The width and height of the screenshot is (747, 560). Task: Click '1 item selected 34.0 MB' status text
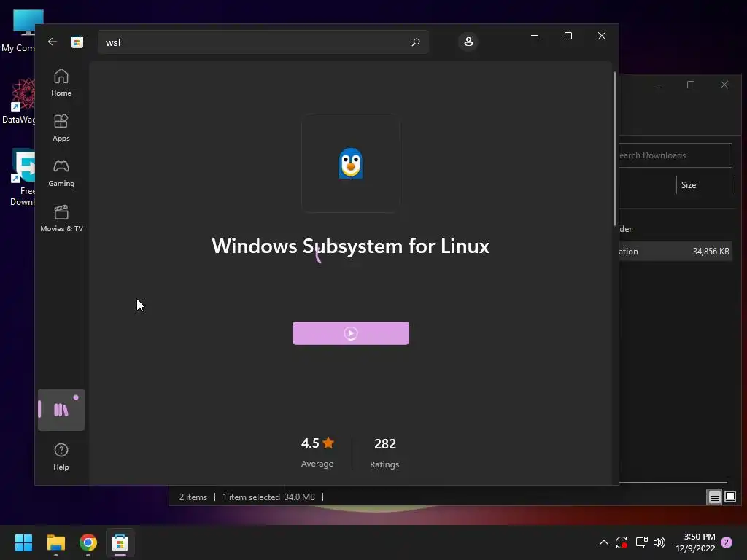click(x=268, y=497)
